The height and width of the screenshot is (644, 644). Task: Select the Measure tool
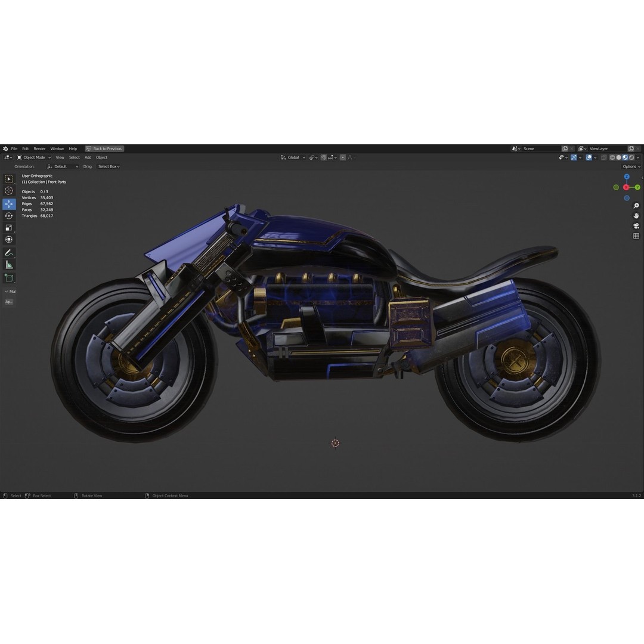click(8, 265)
